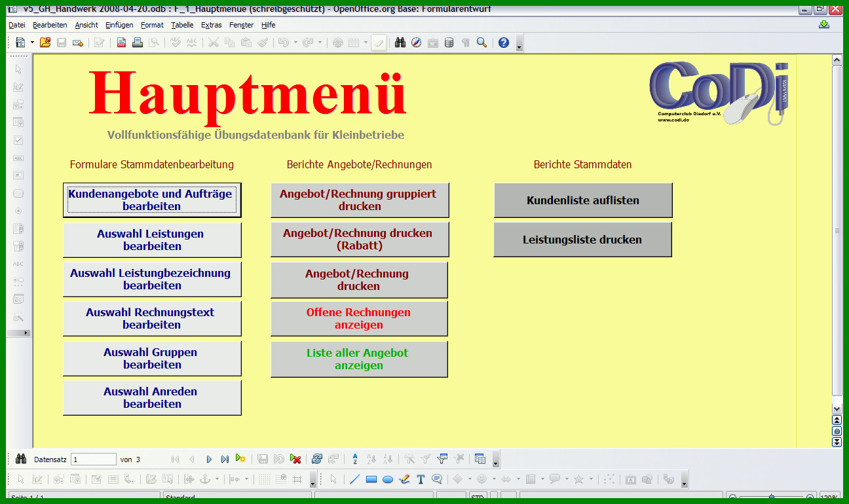Click the Undo arrow icon
849x504 pixels.
[x=283, y=43]
